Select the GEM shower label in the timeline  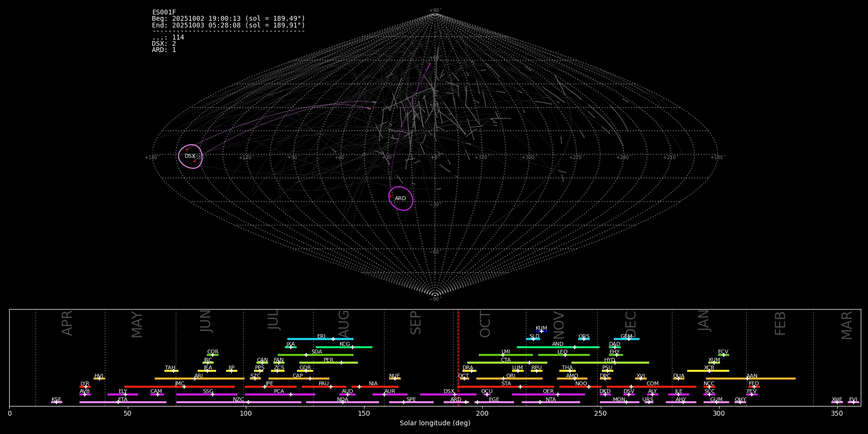(x=626, y=337)
